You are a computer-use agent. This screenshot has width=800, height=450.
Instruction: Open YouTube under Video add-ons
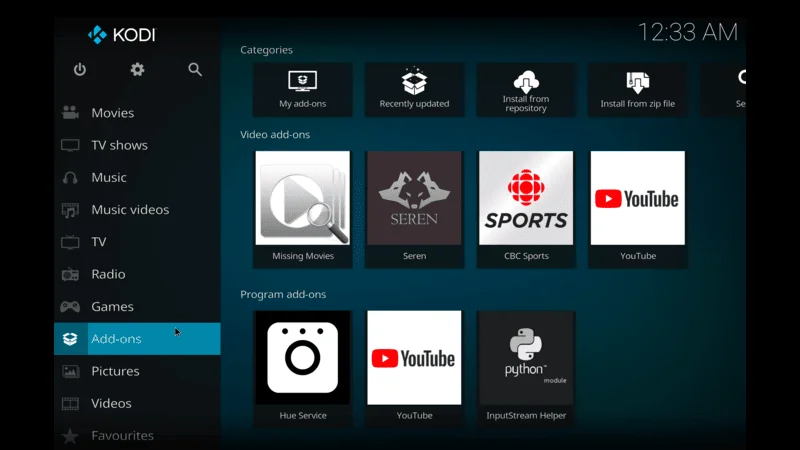pyautogui.click(x=638, y=209)
